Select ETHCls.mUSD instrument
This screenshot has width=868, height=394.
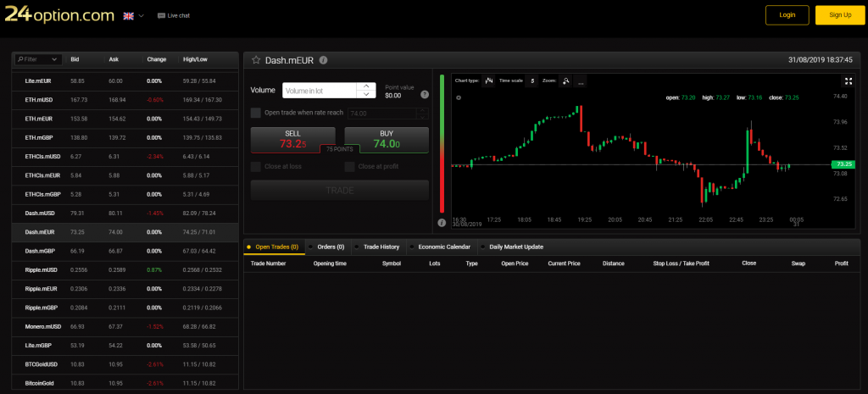125,157
